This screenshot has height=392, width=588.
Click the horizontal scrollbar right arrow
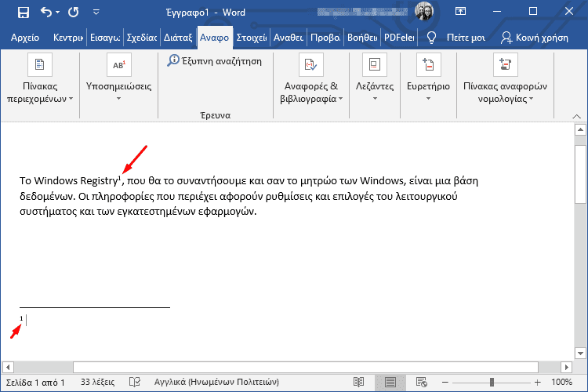coord(566,367)
